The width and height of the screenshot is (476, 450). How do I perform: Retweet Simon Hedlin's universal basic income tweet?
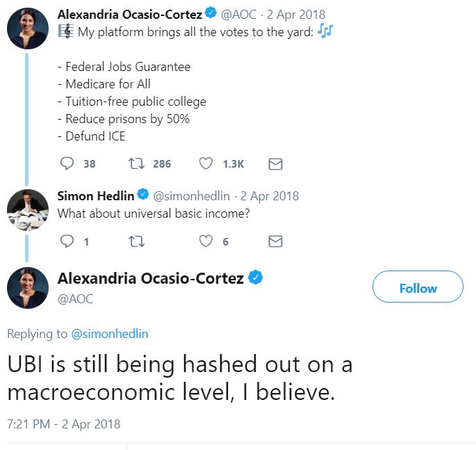(x=136, y=241)
